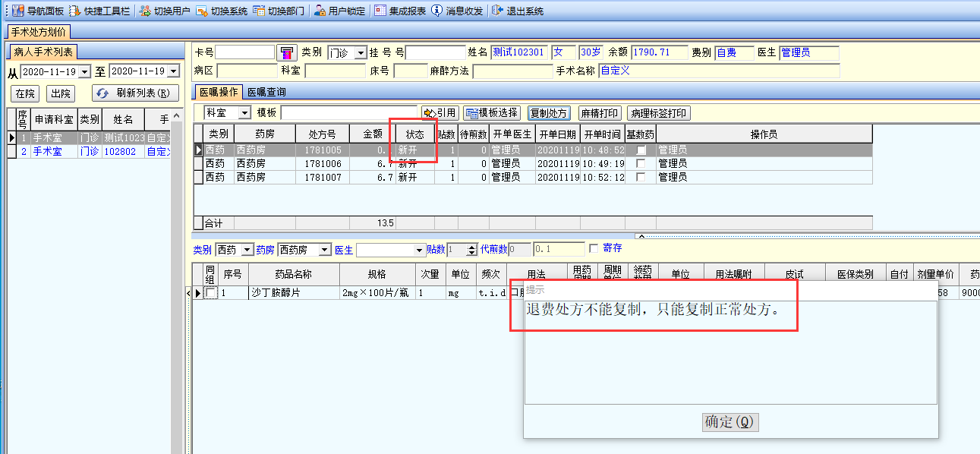
Task: Click the card reader icon beside 卡号
Action: (286, 52)
